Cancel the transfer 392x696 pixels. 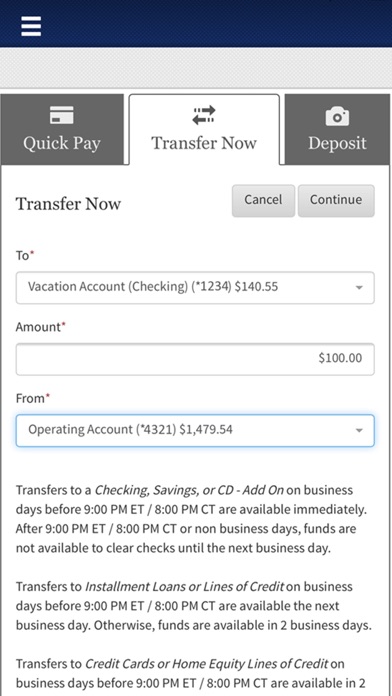[x=263, y=201]
